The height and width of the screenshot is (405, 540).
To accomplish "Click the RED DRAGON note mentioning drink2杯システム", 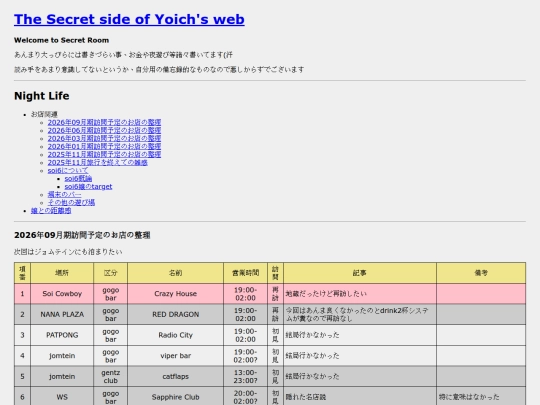I will (360, 314).
